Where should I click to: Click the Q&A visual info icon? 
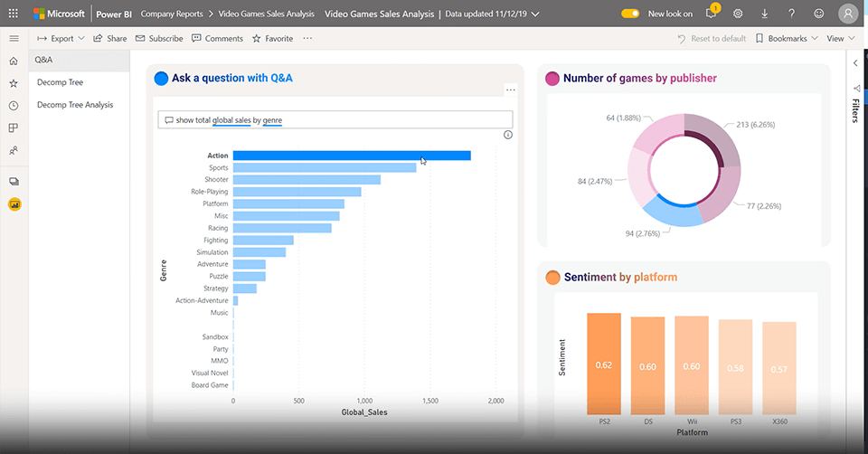507,135
